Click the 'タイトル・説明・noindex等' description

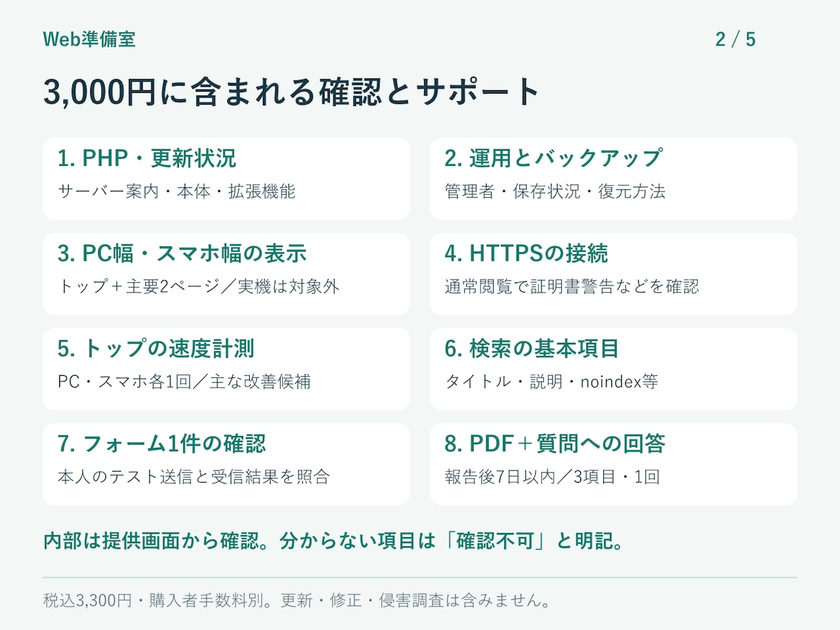point(551,381)
